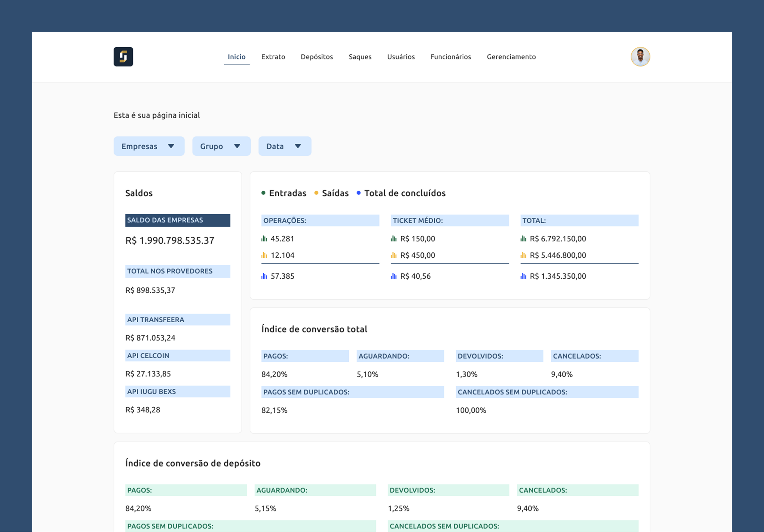
Task: Go to the Inicio tab
Action: pyautogui.click(x=237, y=57)
